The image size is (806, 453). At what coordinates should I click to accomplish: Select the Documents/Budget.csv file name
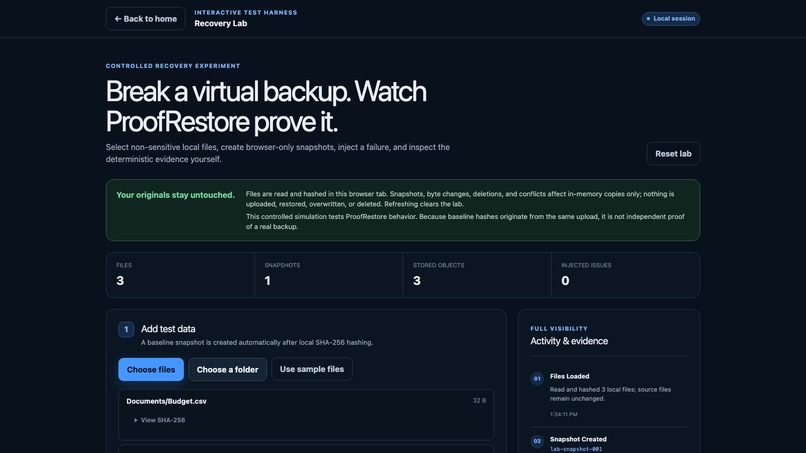(x=167, y=401)
